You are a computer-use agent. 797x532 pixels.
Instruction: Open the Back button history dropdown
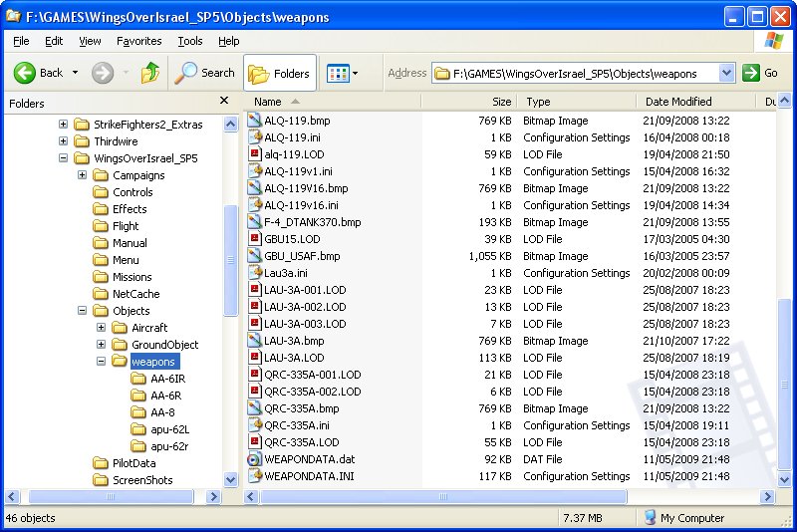[x=76, y=73]
